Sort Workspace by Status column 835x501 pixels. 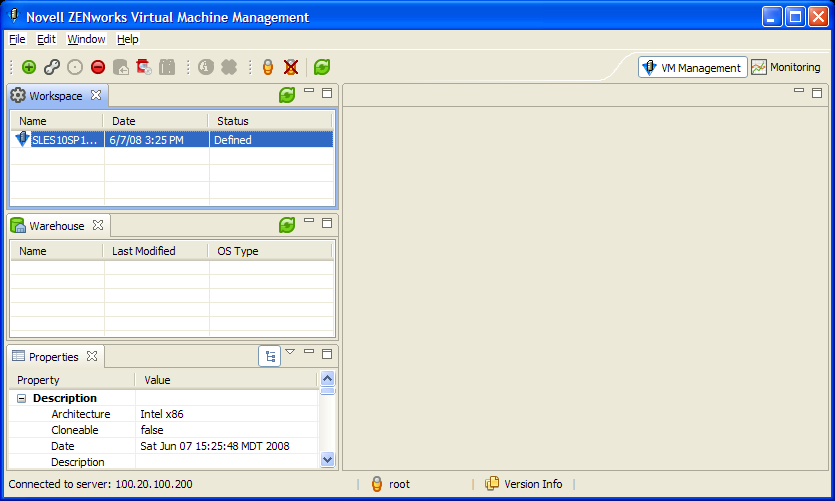pyautogui.click(x=271, y=121)
